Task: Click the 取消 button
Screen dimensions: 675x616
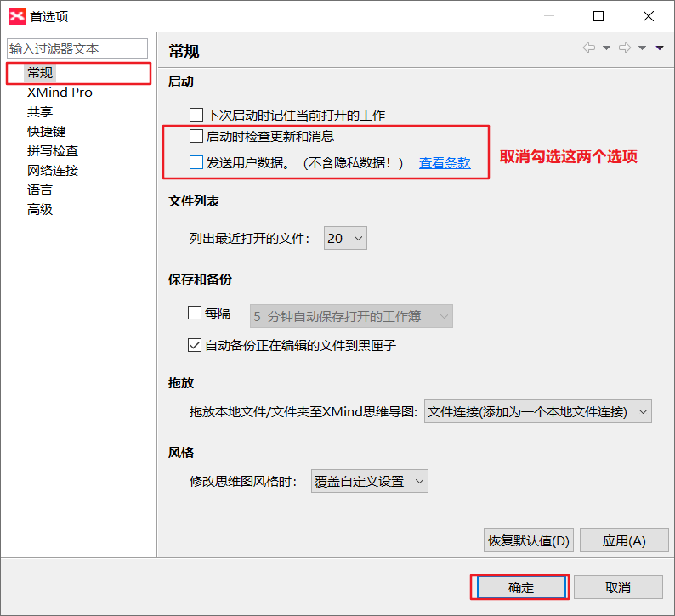Action: click(618, 587)
